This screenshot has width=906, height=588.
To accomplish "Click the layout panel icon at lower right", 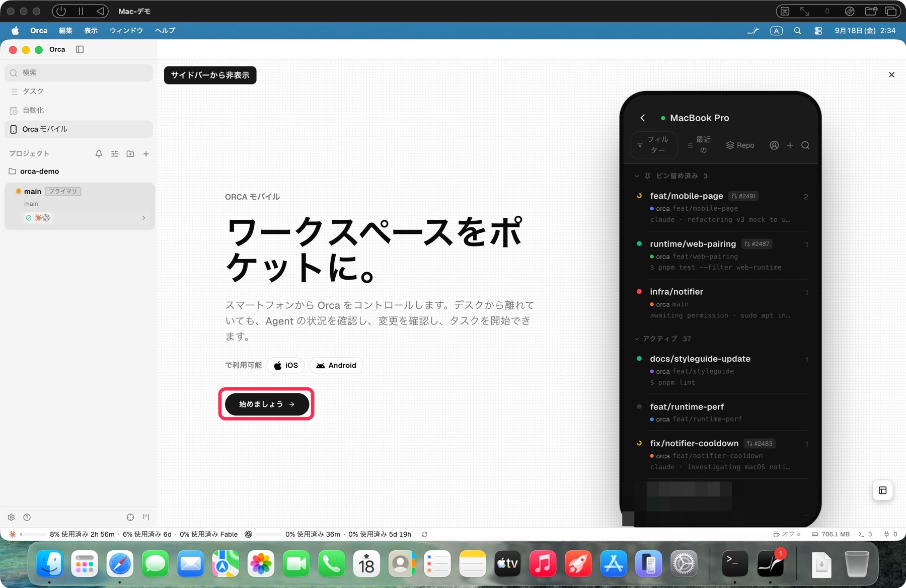I will pyautogui.click(x=882, y=490).
